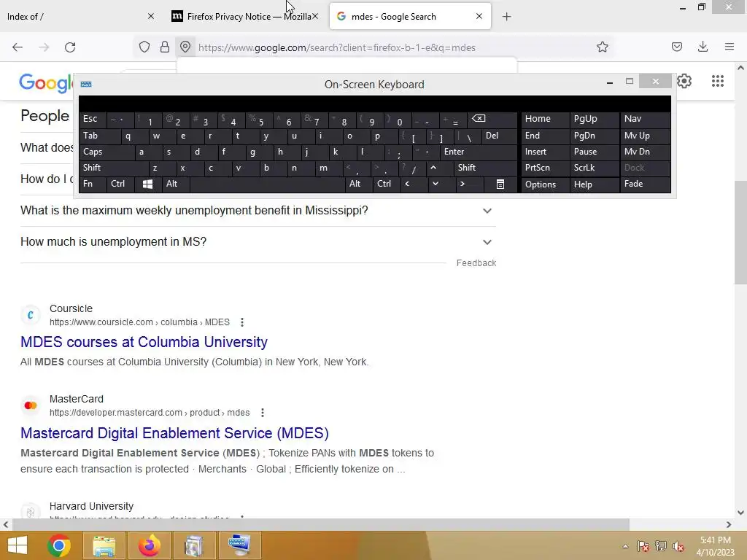The width and height of the screenshot is (747, 560).
Task: Toggle the Fade key on On-Screen Keyboard
Action: coord(645,184)
